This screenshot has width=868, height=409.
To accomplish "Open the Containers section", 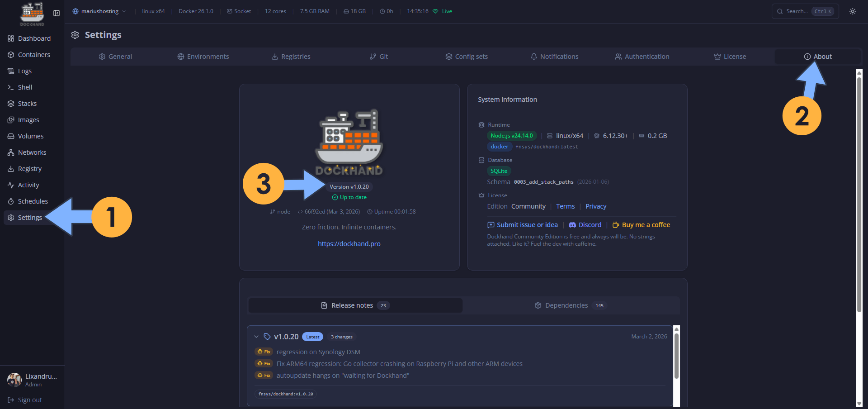I will point(33,54).
